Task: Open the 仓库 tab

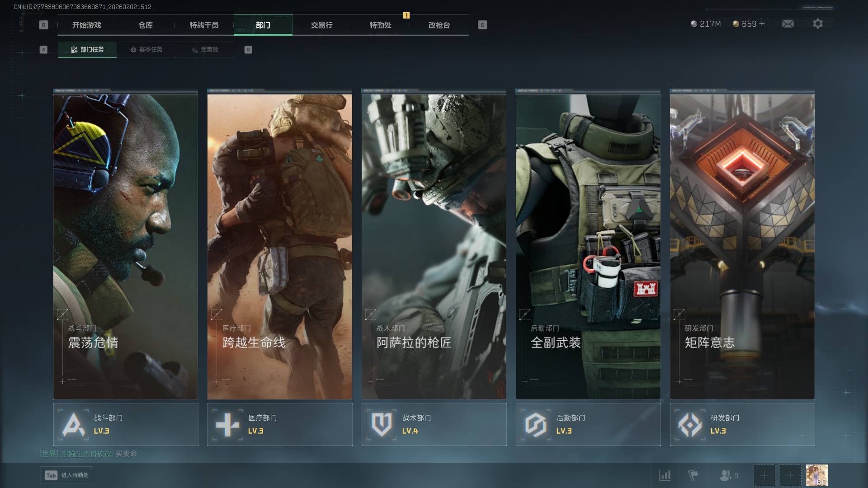Action: pyautogui.click(x=145, y=25)
